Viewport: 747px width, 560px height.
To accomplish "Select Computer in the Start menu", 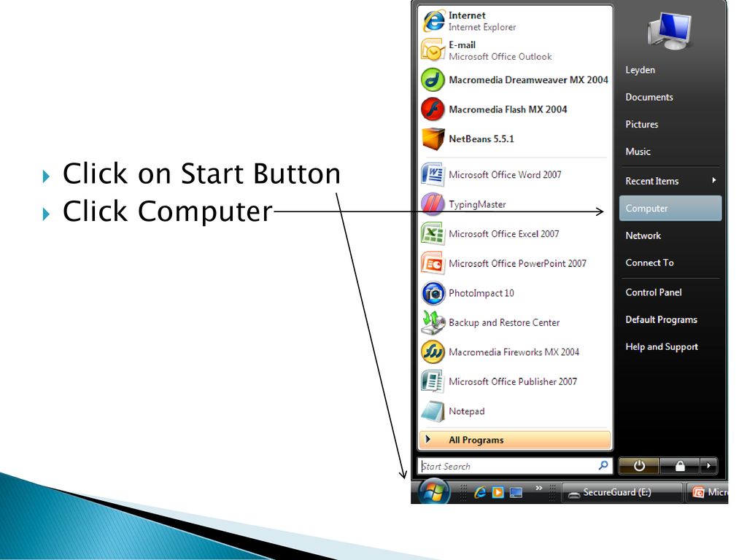I will coord(670,208).
